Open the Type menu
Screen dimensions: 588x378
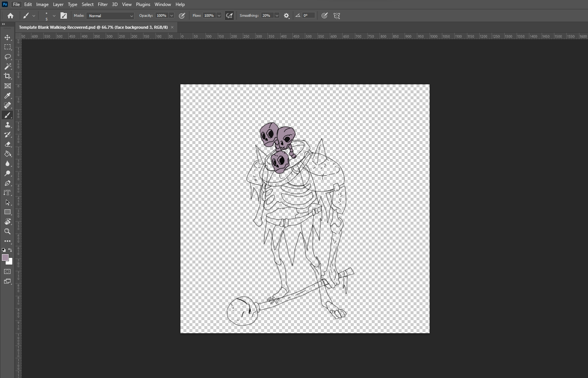72,4
